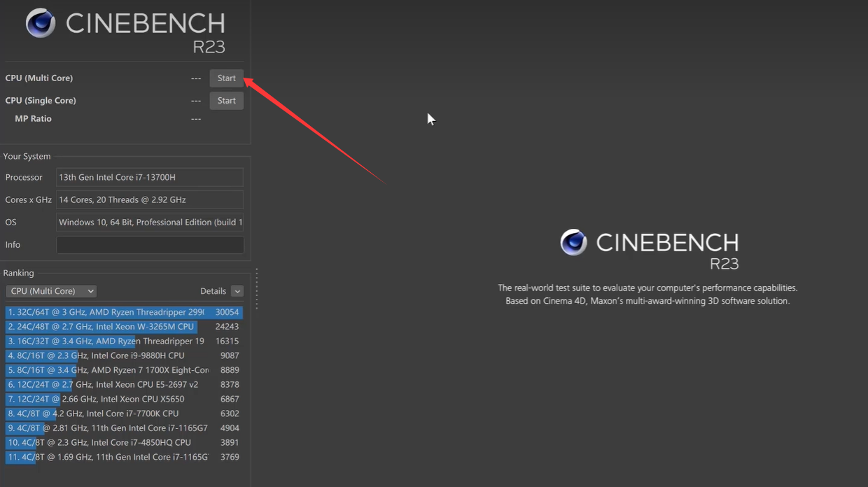Select ranking row 9 i7-1165G7 scoring 4904
868x487 pixels.
[123, 428]
